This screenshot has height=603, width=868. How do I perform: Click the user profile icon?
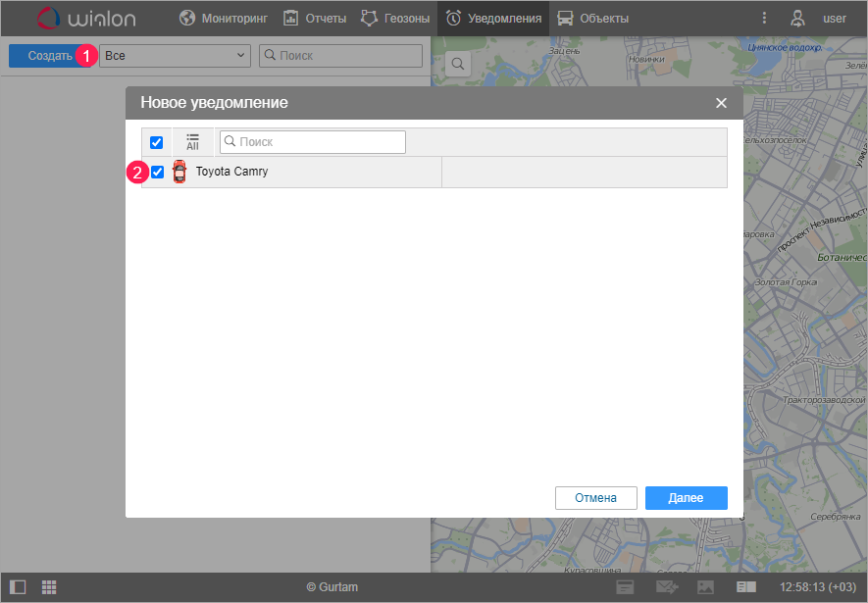797,19
